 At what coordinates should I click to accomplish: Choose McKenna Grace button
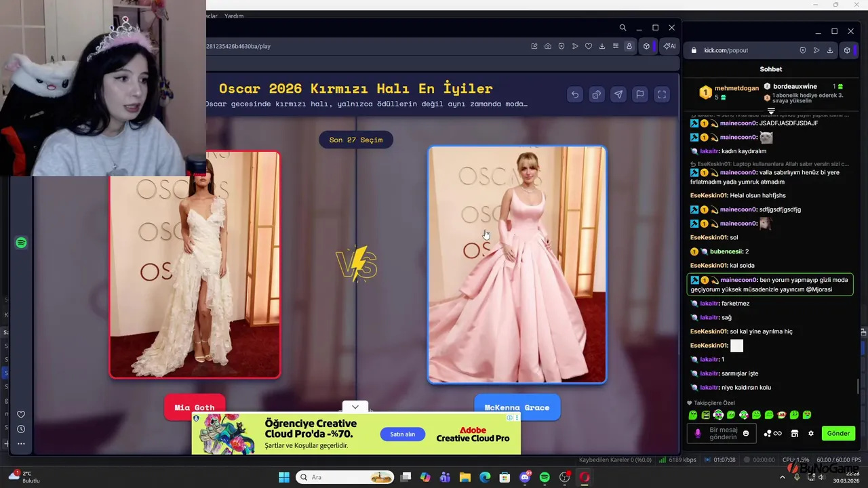pos(517,407)
